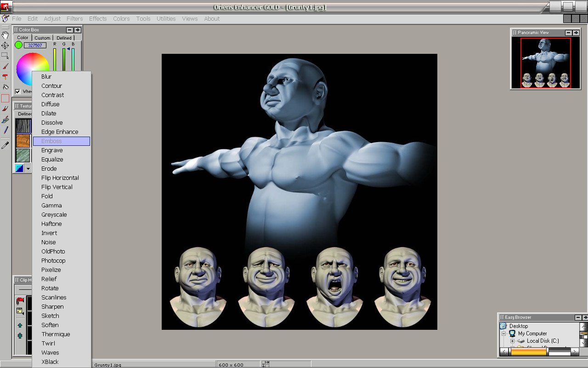Open the Edit menu
Image resolution: width=588 pixels, height=368 pixels.
pos(33,19)
